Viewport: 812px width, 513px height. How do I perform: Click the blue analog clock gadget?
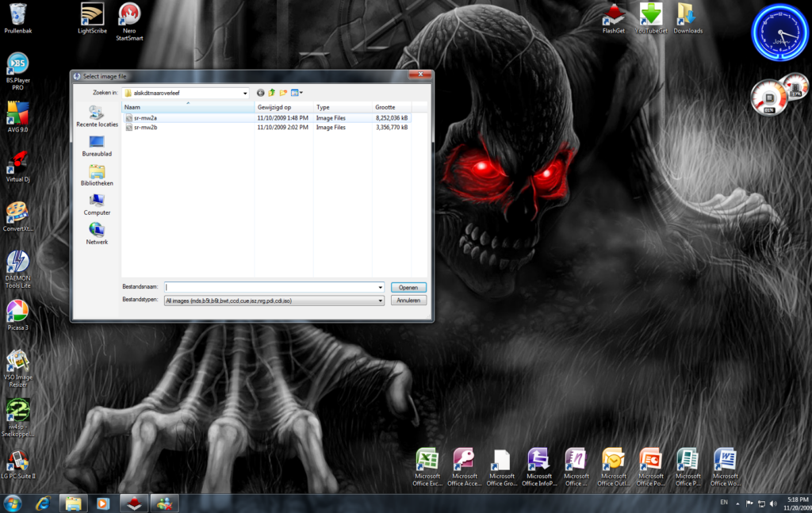click(x=780, y=32)
